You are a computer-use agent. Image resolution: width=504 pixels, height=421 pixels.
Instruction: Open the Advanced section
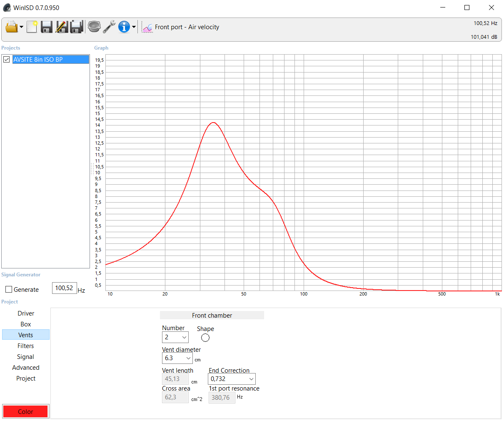click(26, 368)
